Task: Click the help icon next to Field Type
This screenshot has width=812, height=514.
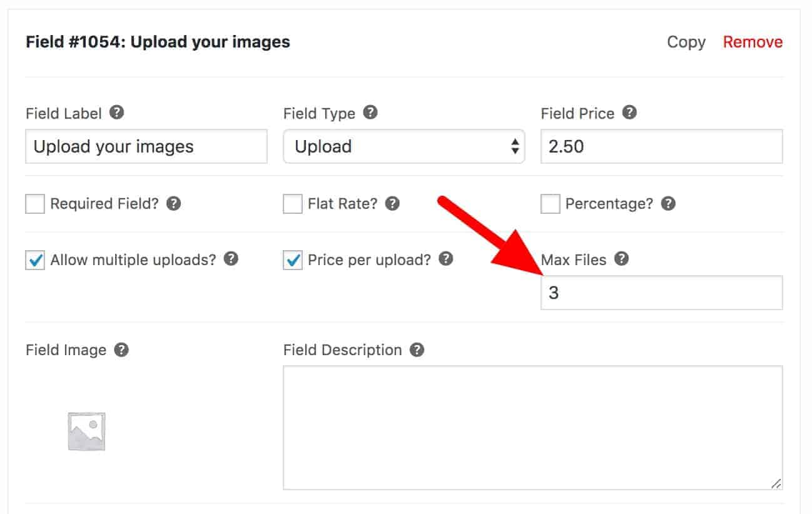Action: click(370, 113)
